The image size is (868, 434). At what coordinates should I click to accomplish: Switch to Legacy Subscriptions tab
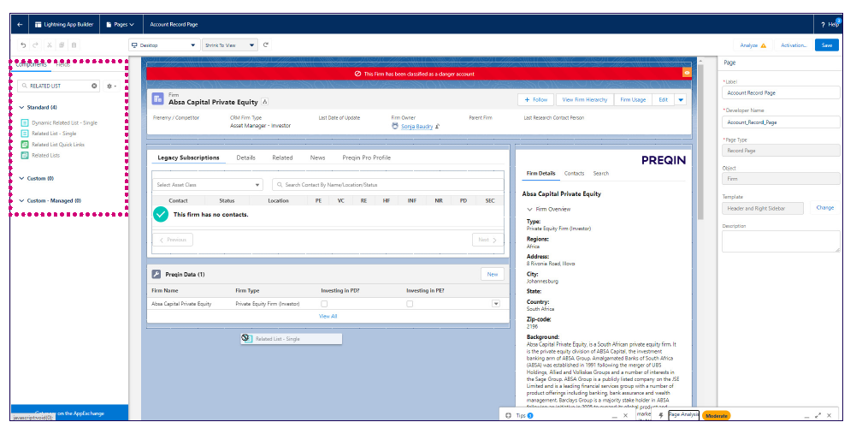(188, 158)
